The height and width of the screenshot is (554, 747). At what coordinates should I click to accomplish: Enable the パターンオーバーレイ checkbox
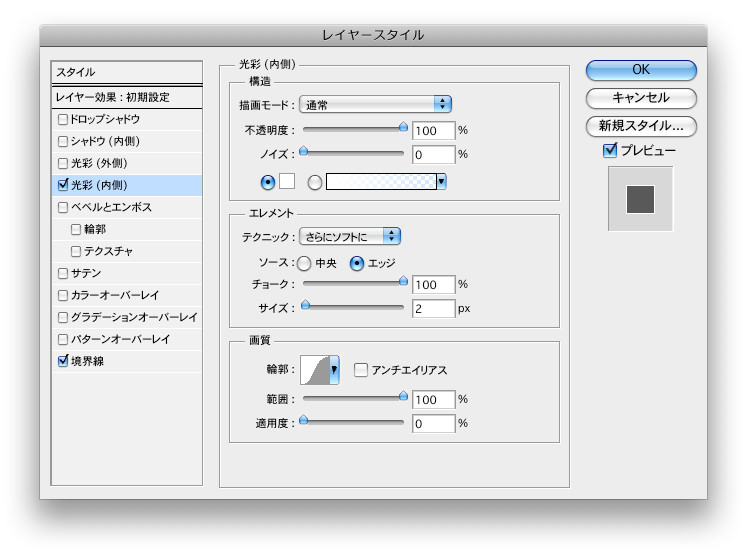pyautogui.click(x=62, y=339)
